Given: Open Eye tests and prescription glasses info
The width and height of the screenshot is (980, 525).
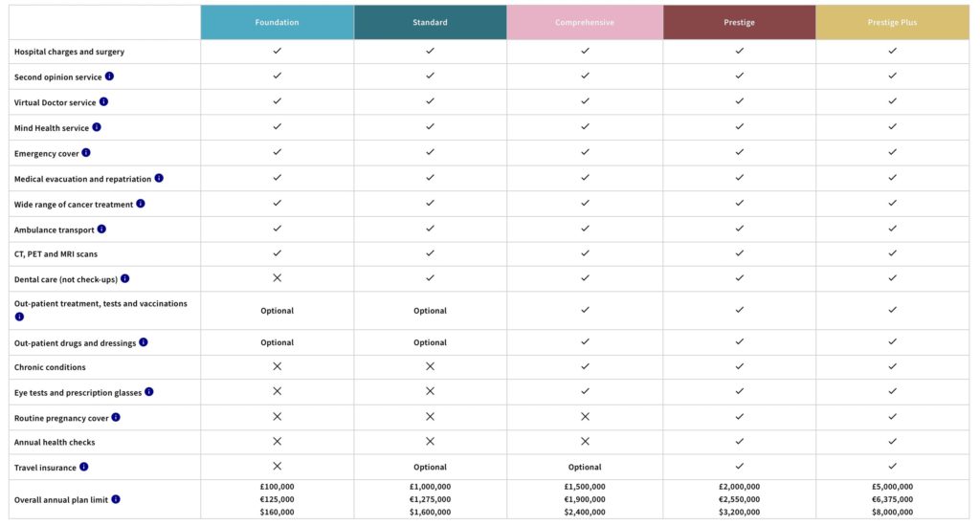Looking at the screenshot, I should [149, 391].
